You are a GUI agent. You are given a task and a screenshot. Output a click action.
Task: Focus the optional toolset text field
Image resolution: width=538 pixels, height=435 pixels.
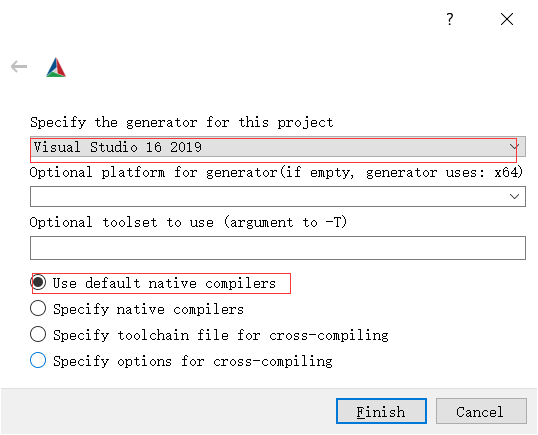coord(278,248)
